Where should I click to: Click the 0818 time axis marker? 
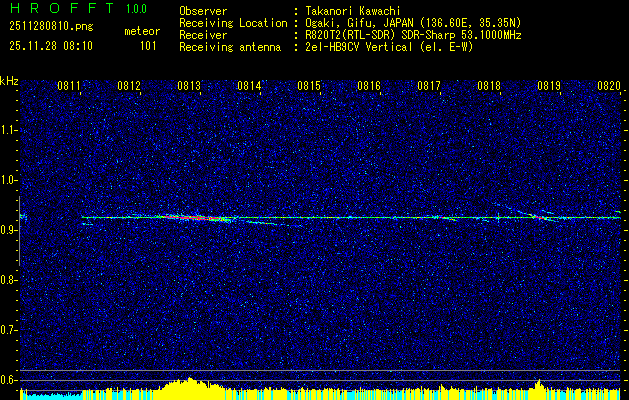pos(489,86)
